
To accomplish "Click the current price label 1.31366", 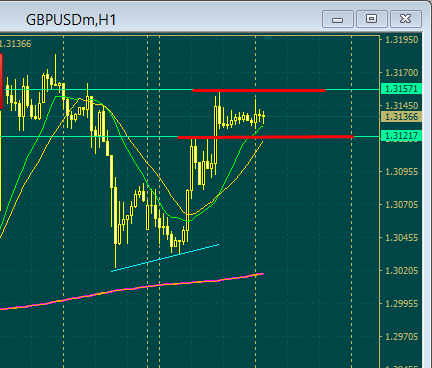I will [401, 117].
